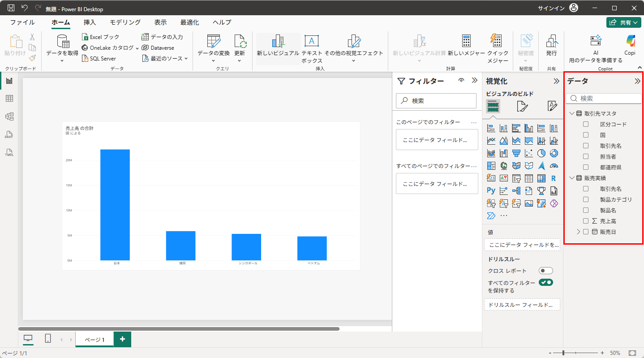Open the format visual brush tab
The width and height of the screenshot is (644, 358).
point(523,106)
